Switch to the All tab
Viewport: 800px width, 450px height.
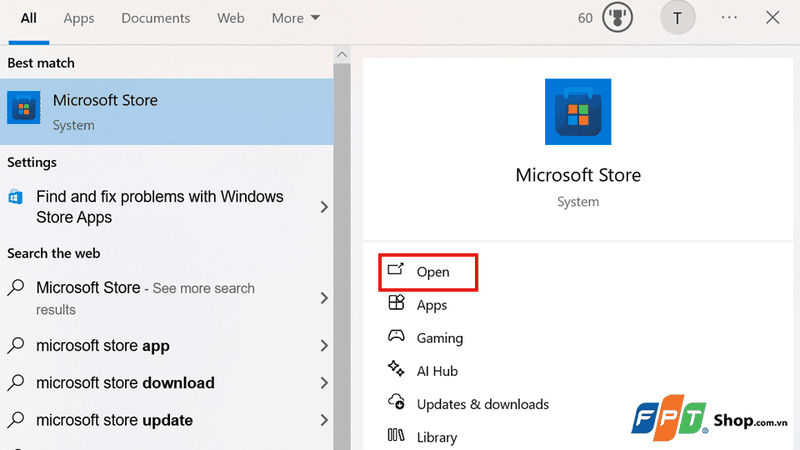pos(29,18)
